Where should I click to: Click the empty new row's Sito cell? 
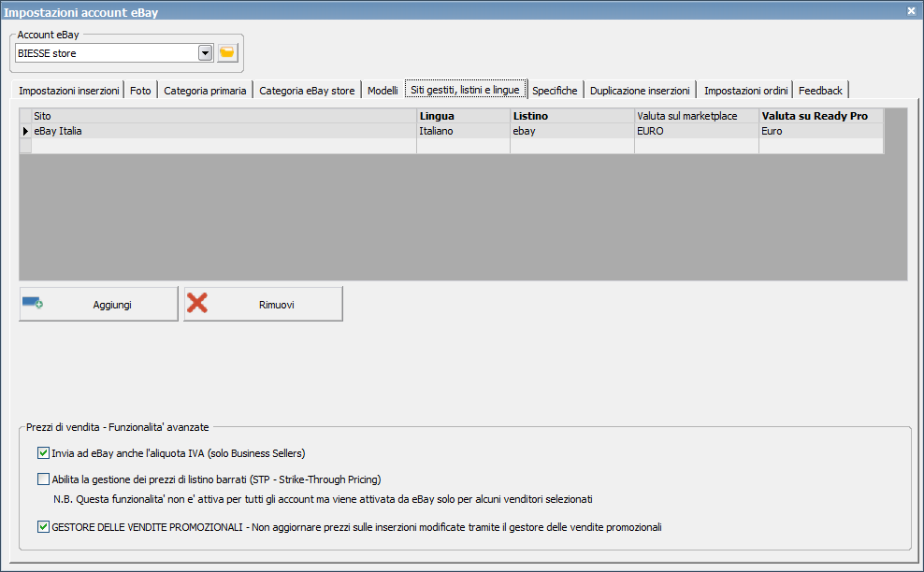point(224,146)
